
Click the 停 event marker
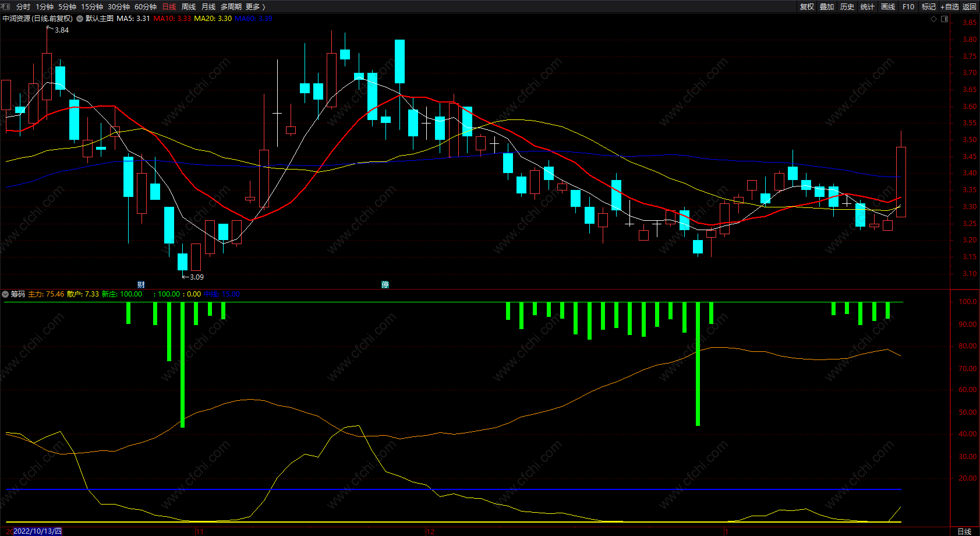tap(385, 284)
